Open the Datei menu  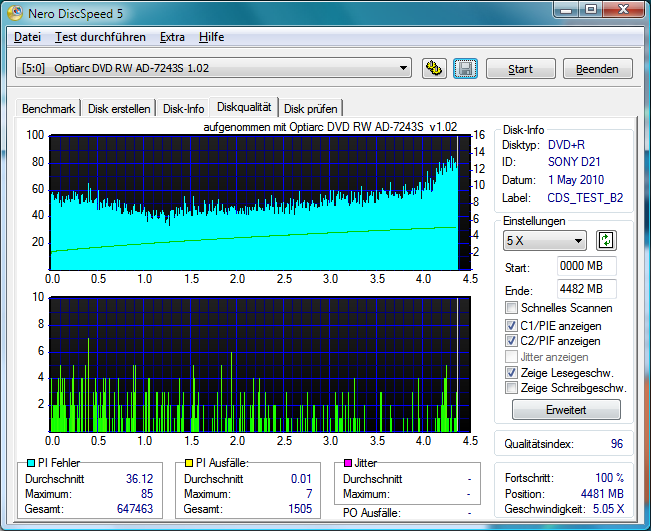(27, 37)
